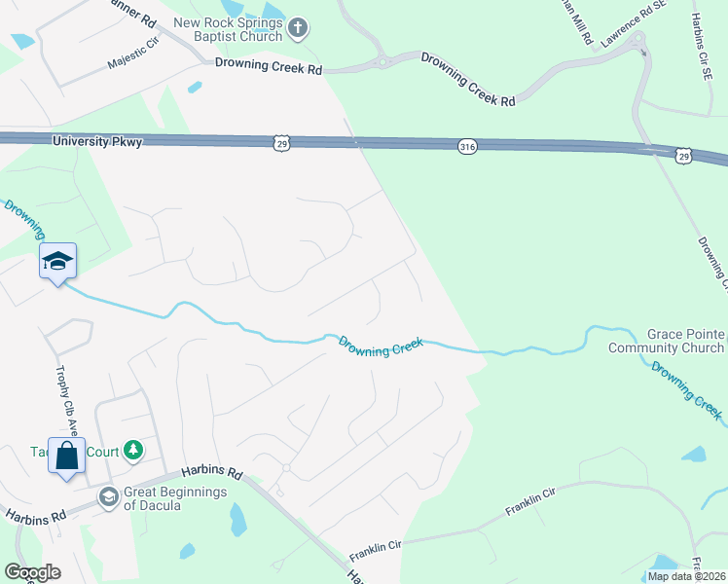Click the 316 highway route shield
This screenshot has height=584, width=728.
[x=467, y=147]
